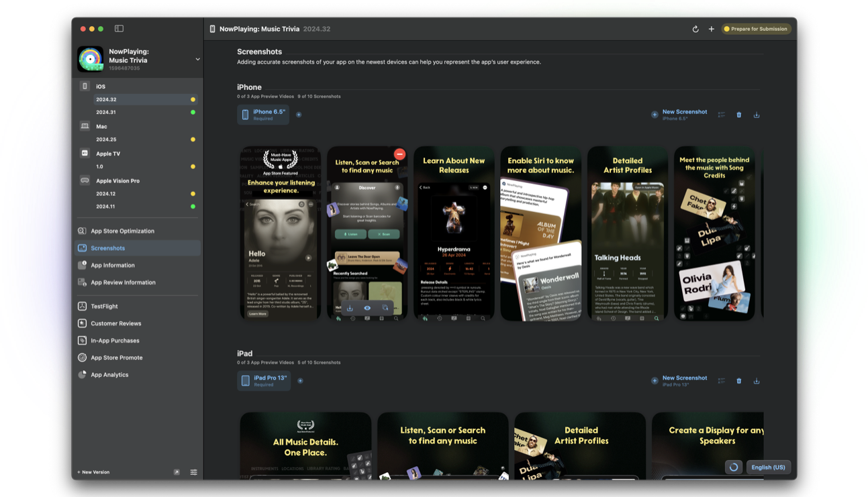
Task: Click the TestFlight icon
Action: (82, 306)
